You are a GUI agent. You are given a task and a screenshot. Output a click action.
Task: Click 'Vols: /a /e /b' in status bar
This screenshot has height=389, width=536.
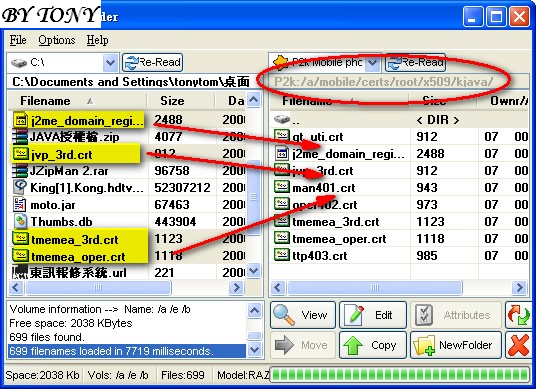click(x=118, y=375)
